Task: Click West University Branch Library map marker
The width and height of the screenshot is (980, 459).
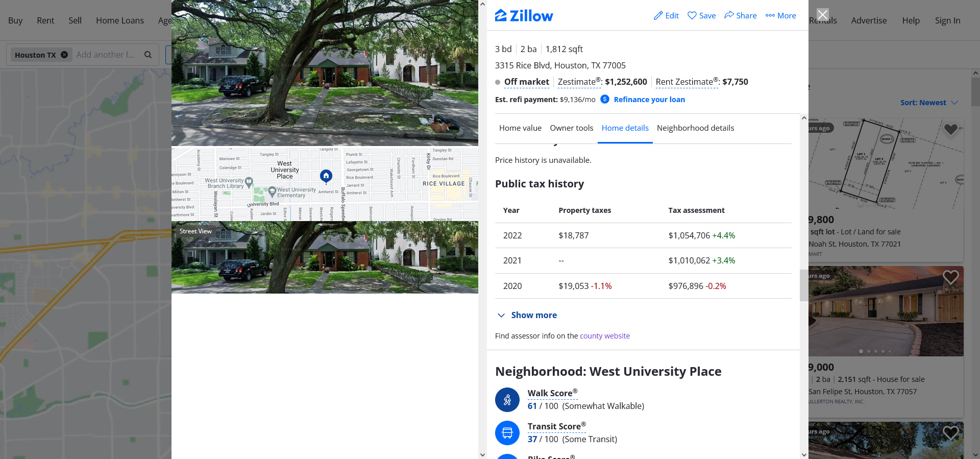Action: pyautogui.click(x=249, y=181)
